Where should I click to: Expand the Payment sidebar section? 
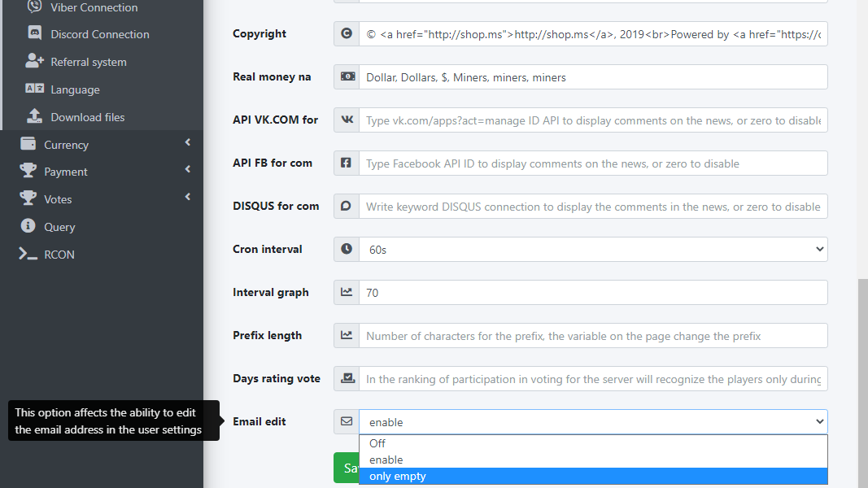[x=65, y=172]
